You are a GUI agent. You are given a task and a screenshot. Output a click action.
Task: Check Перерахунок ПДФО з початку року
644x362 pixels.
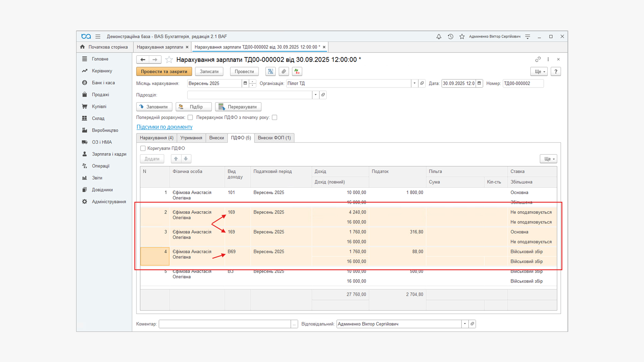click(274, 117)
